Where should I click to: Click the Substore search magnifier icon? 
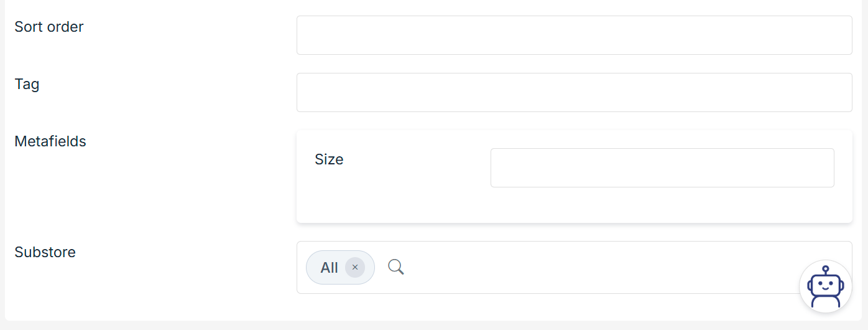(396, 267)
